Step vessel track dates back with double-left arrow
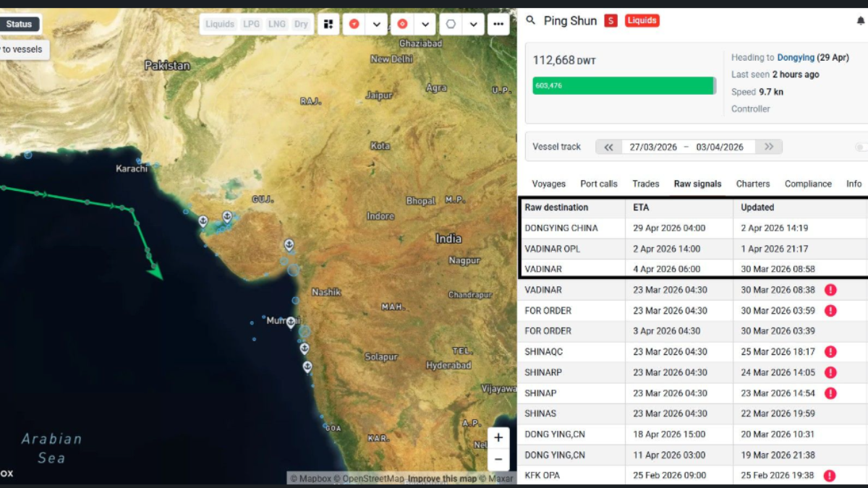The width and height of the screenshot is (868, 488). [608, 147]
